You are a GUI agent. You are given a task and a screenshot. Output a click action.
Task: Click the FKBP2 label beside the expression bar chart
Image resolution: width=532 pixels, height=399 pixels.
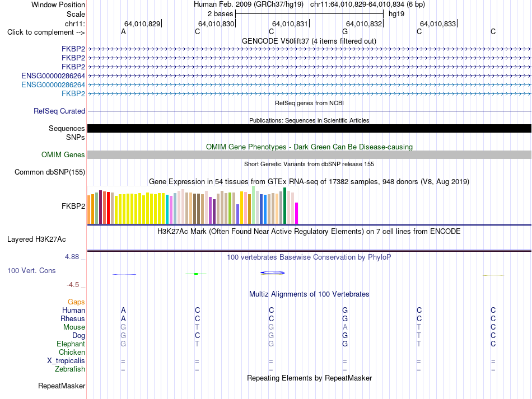73,206
